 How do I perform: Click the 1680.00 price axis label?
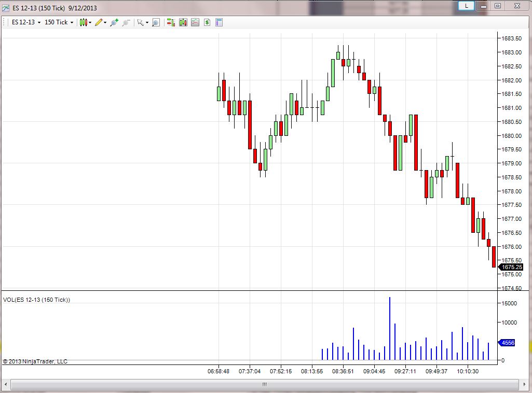coord(512,135)
